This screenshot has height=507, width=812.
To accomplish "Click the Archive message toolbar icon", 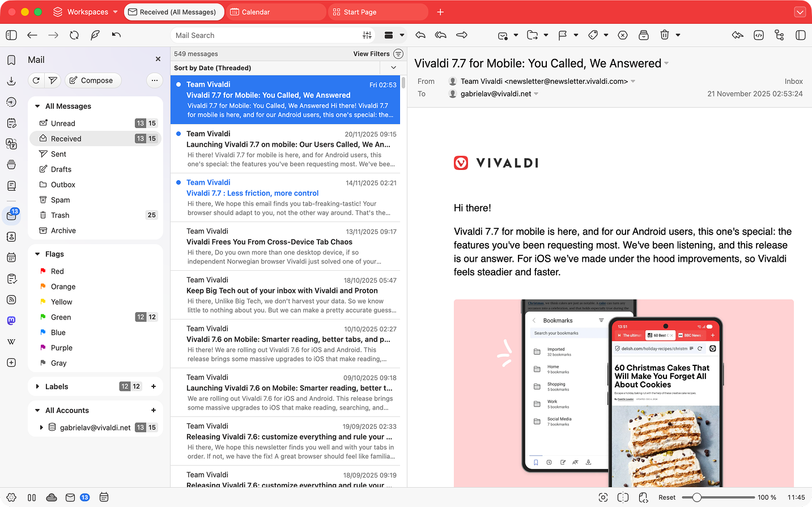I will 644,35.
